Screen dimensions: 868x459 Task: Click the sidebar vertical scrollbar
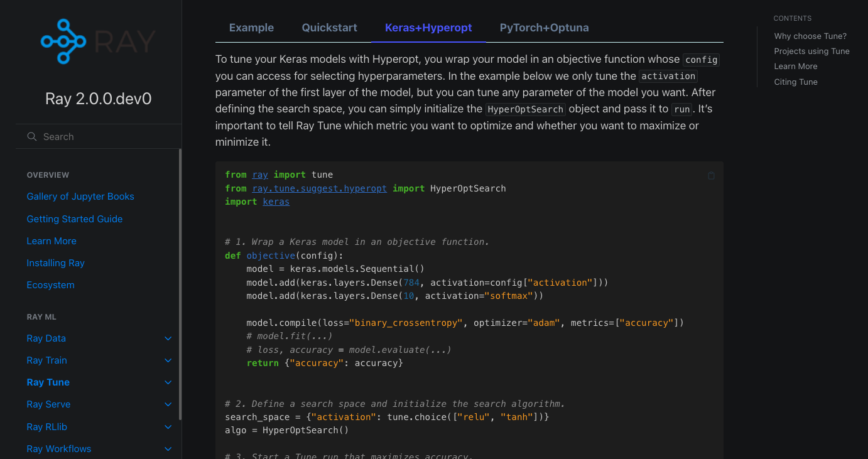click(x=180, y=284)
